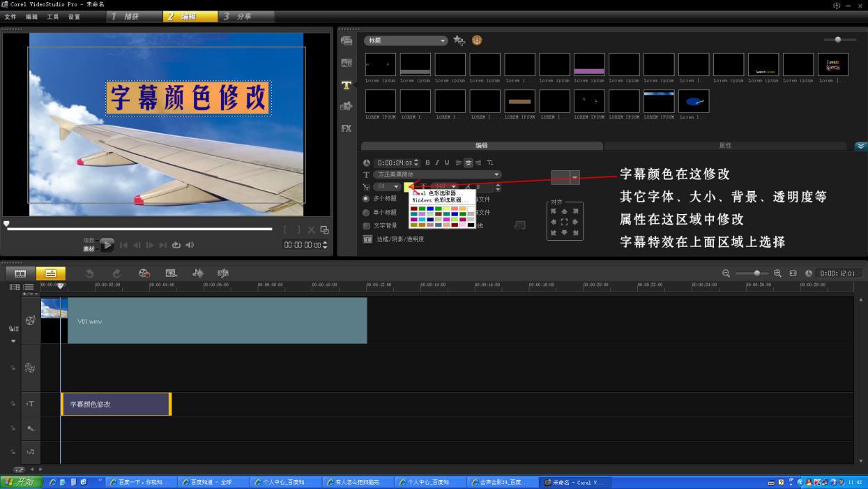Toggle bold formatting for the title text
The width and height of the screenshot is (868, 489).
(x=428, y=163)
